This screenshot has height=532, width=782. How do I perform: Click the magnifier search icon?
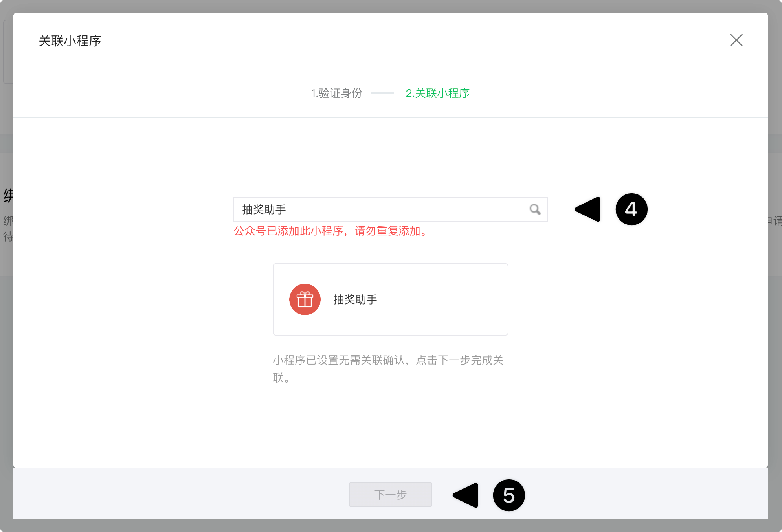(535, 209)
